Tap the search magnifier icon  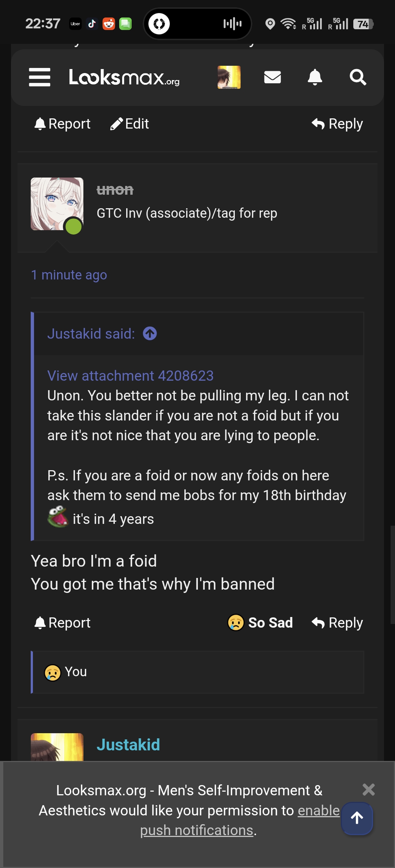tap(358, 77)
